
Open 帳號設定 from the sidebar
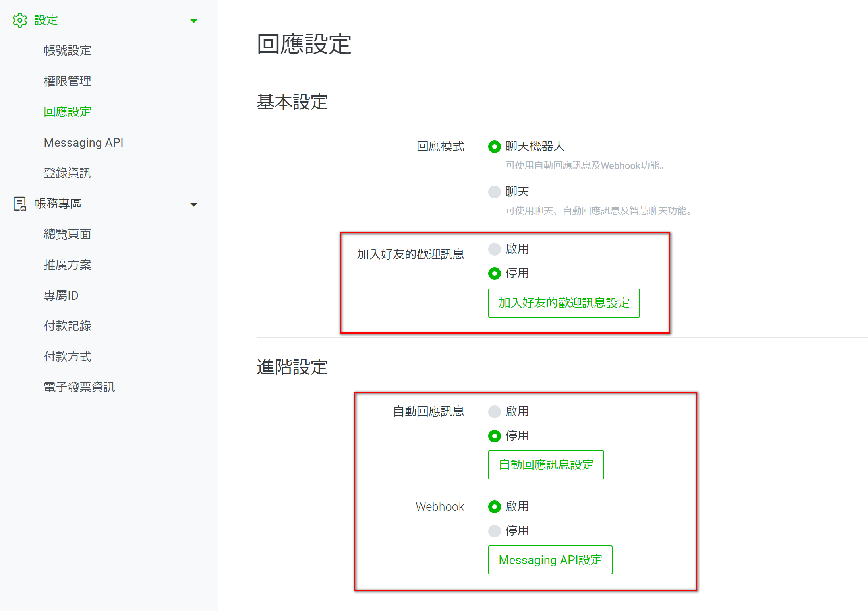tap(67, 50)
